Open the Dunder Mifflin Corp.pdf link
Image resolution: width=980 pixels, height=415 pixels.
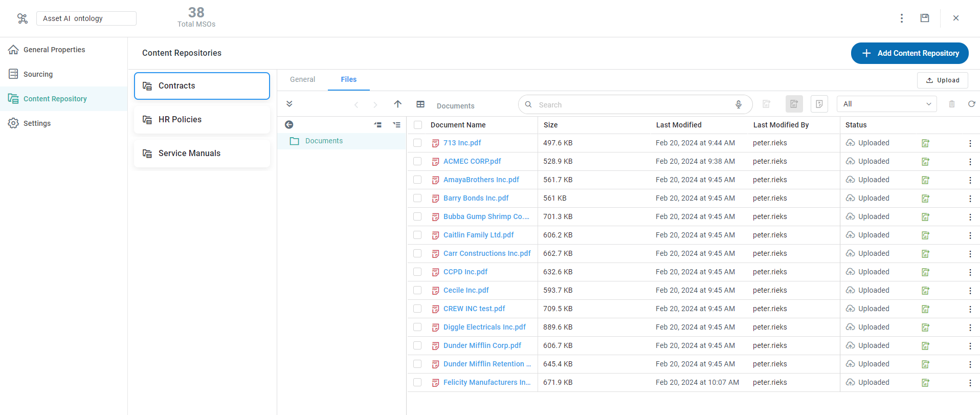pyautogui.click(x=482, y=345)
